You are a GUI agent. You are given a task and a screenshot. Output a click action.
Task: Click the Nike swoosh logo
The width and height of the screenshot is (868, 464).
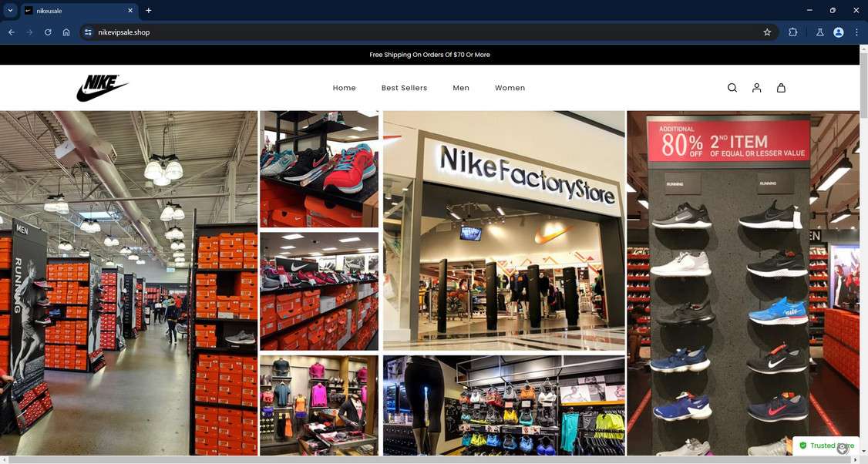pos(102,88)
